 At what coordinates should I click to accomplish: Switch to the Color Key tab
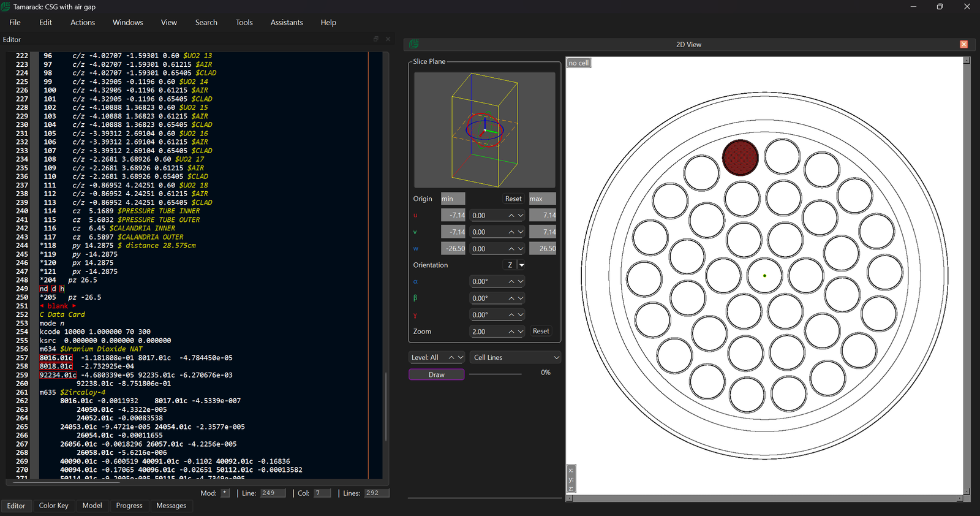pos(54,506)
